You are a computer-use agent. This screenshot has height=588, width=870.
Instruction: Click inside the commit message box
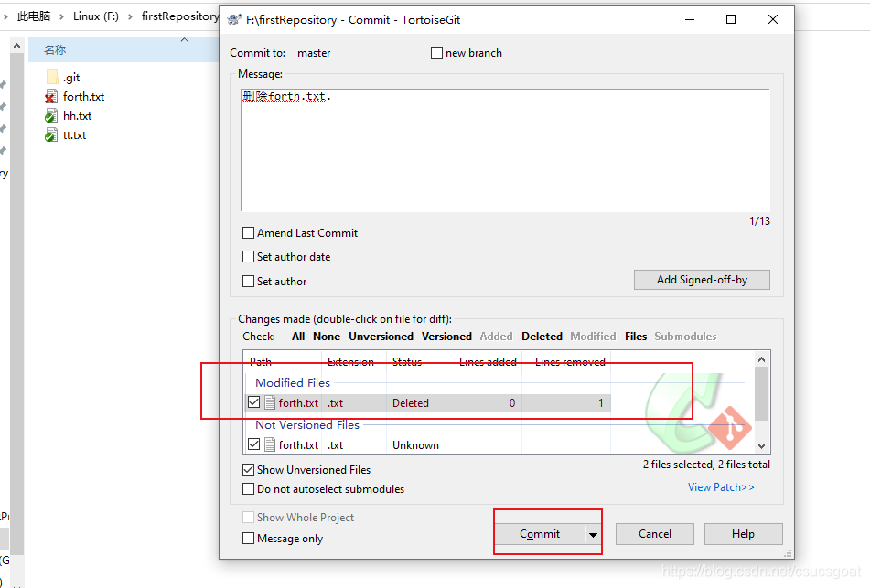[x=506, y=150]
